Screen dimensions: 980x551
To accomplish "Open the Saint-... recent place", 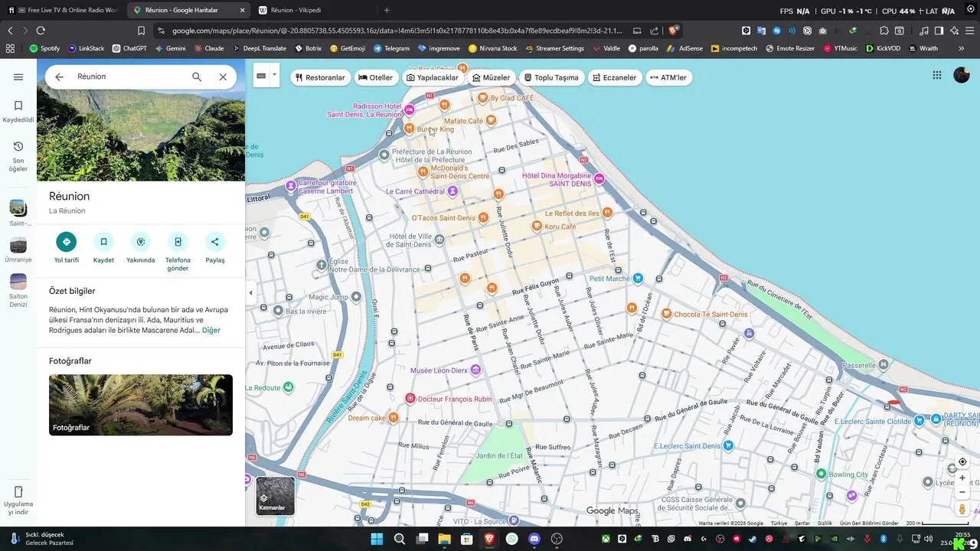I will click(x=18, y=213).
